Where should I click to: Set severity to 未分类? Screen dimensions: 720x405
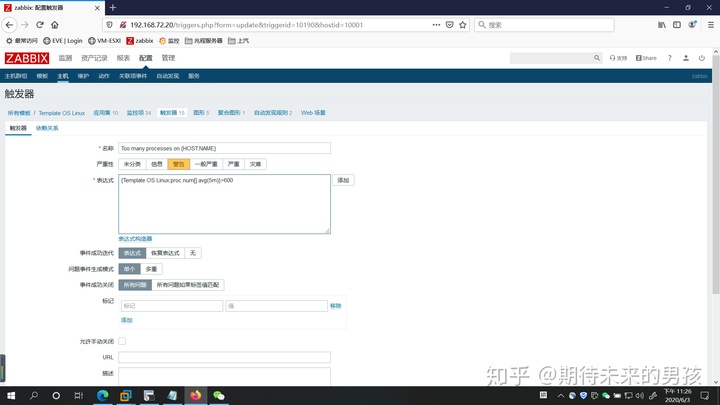click(x=132, y=164)
